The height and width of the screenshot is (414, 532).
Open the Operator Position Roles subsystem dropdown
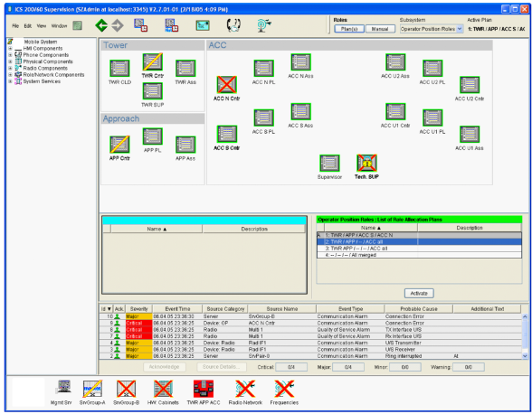click(432, 29)
